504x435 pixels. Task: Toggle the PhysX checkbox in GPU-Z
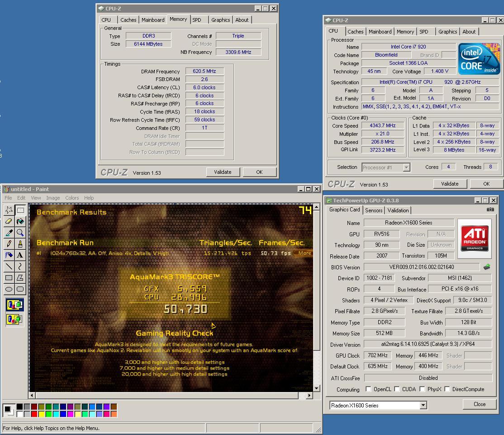click(422, 389)
